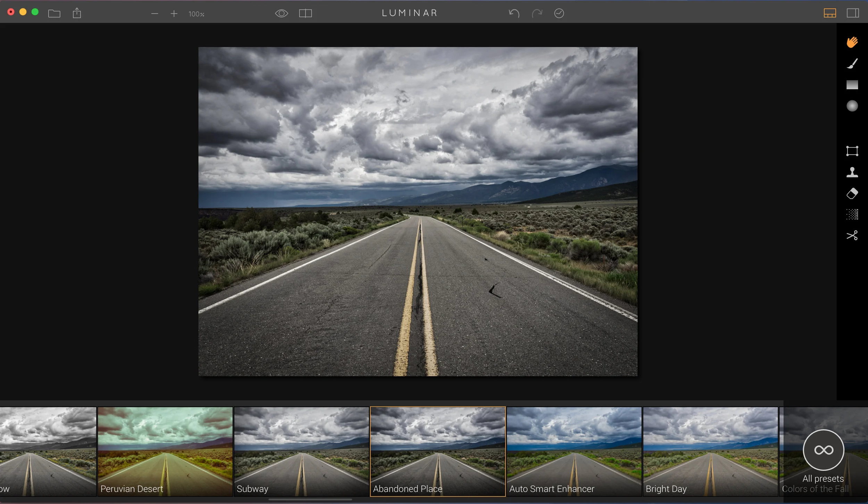Click the zoom in plus button
Screen dimensions: 868x504
coord(174,14)
